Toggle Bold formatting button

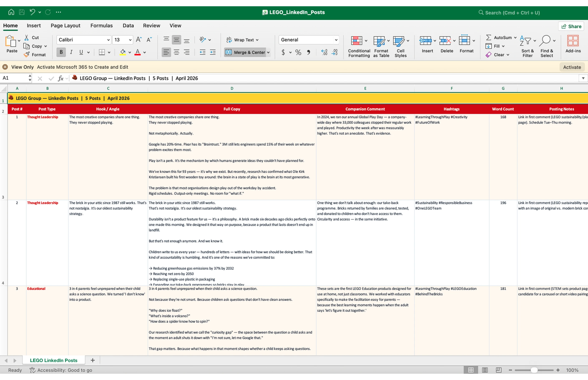(x=61, y=52)
